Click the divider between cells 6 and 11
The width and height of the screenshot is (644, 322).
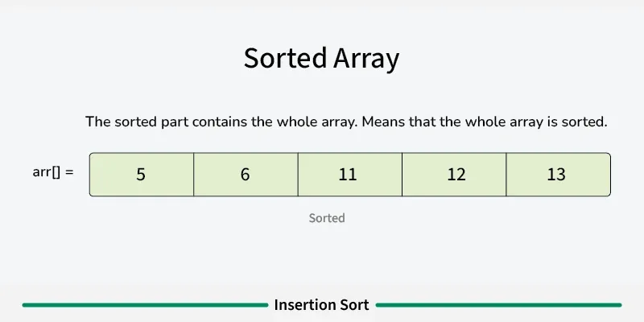(x=298, y=175)
